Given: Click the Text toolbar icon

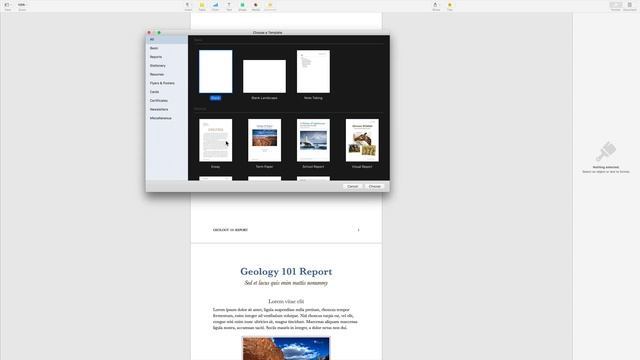Looking at the screenshot, I should coord(229,5).
